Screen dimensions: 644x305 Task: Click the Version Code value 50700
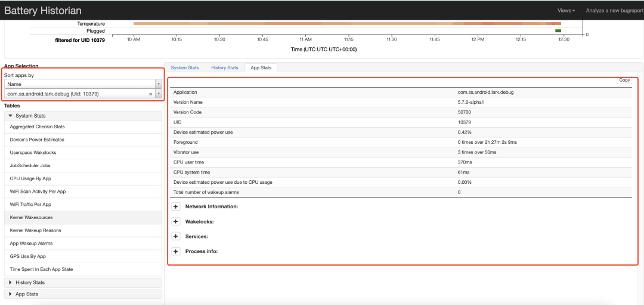464,112
